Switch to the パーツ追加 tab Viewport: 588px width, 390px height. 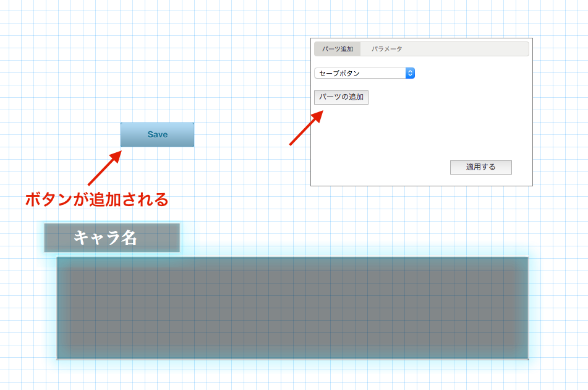(337, 49)
